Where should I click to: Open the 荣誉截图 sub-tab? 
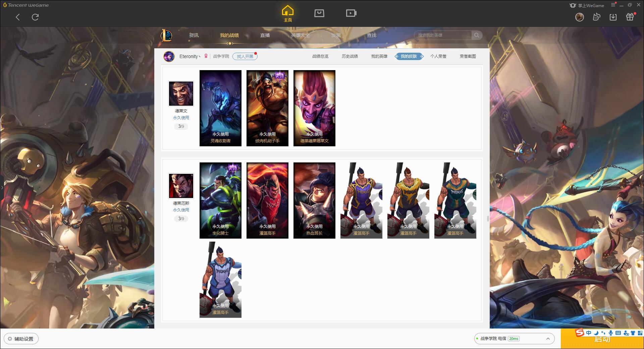point(468,56)
